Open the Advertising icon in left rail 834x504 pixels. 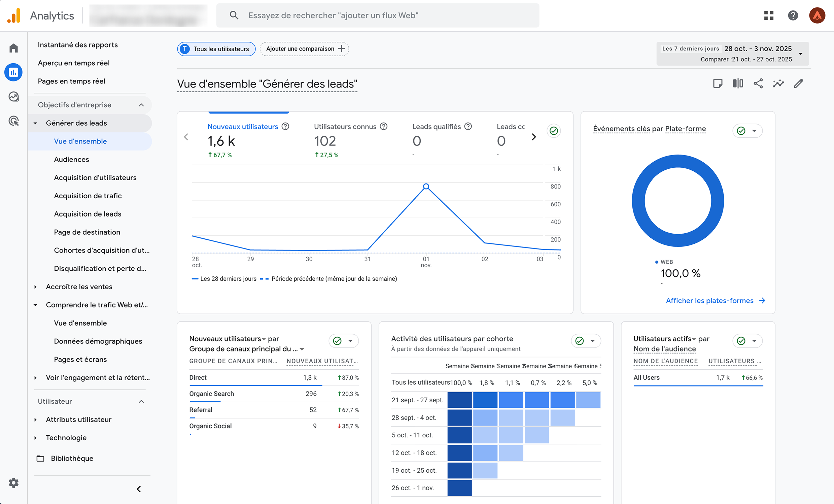click(x=13, y=121)
